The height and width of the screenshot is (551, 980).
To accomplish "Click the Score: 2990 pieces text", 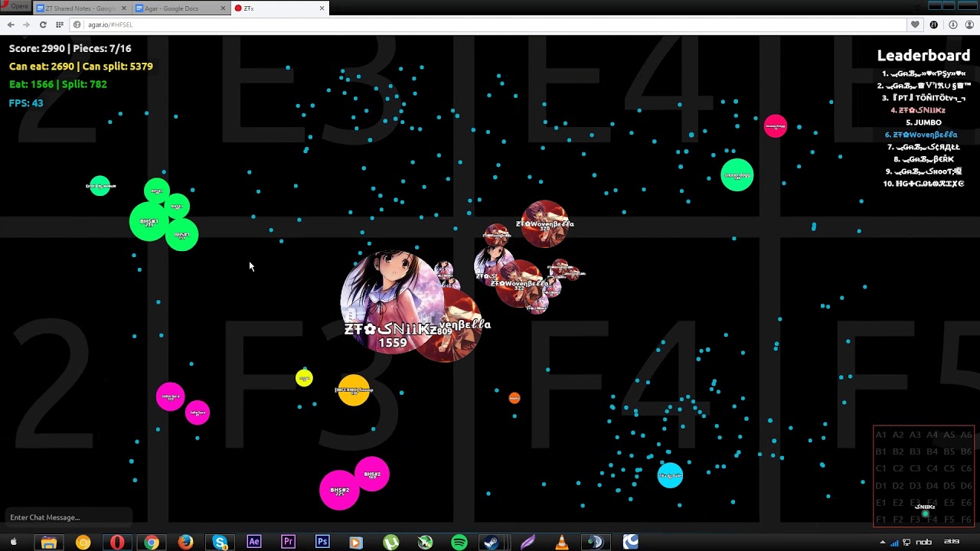I will (70, 48).
